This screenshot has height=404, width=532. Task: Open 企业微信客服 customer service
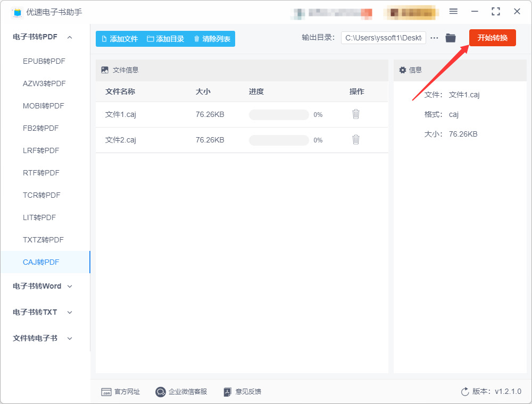click(x=181, y=392)
